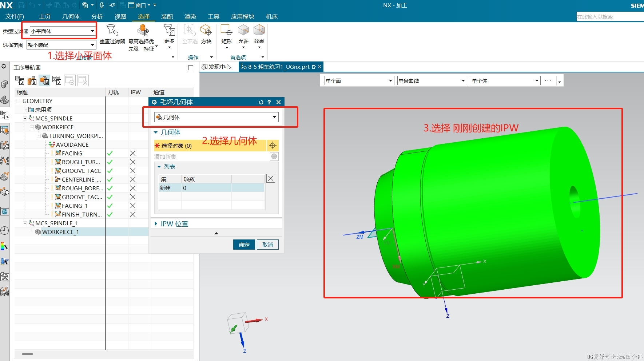Open the 发现中心 tab
Screen dimensions: 644x361
216,67
